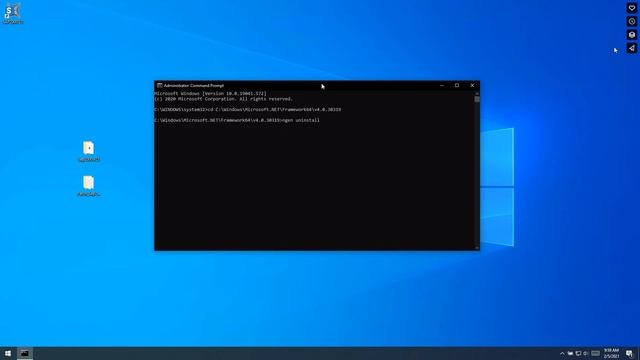Select the upper file icon on desktop
Image resolution: width=640 pixels, height=360 pixels.
click(89, 151)
